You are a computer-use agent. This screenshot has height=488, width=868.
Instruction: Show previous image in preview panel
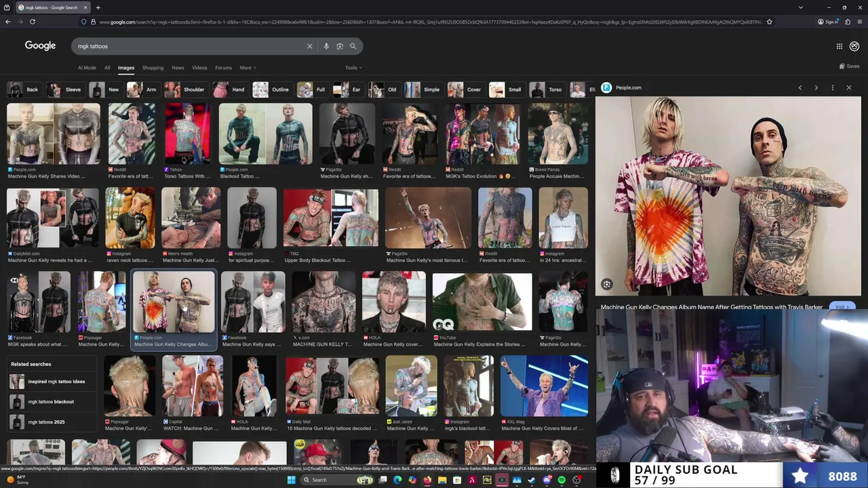800,87
